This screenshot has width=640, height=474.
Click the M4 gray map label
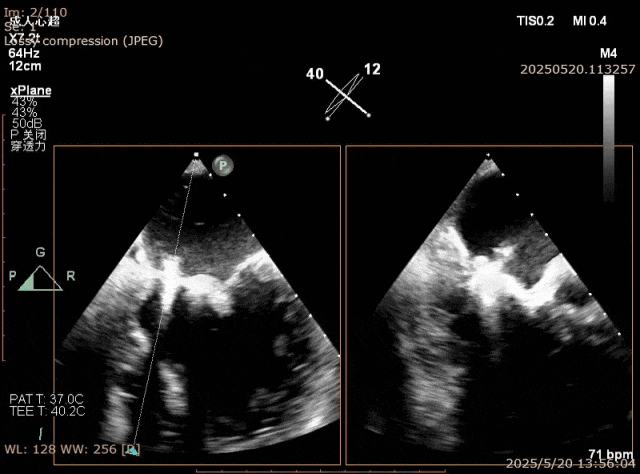(608, 52)
